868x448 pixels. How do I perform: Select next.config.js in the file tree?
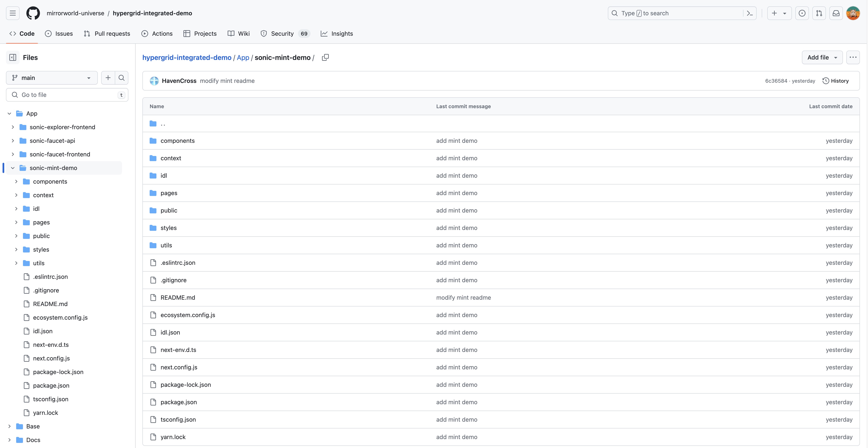click(x=51, y=358)
